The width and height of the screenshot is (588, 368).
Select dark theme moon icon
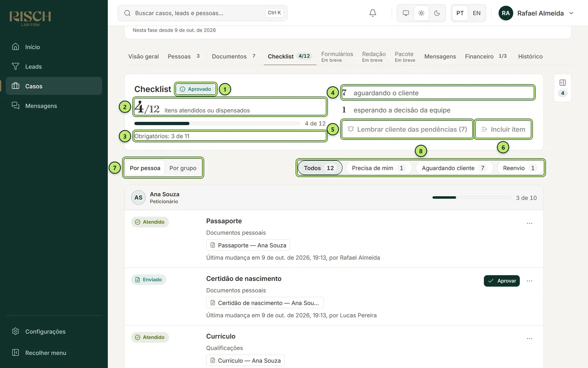point(437,13)
